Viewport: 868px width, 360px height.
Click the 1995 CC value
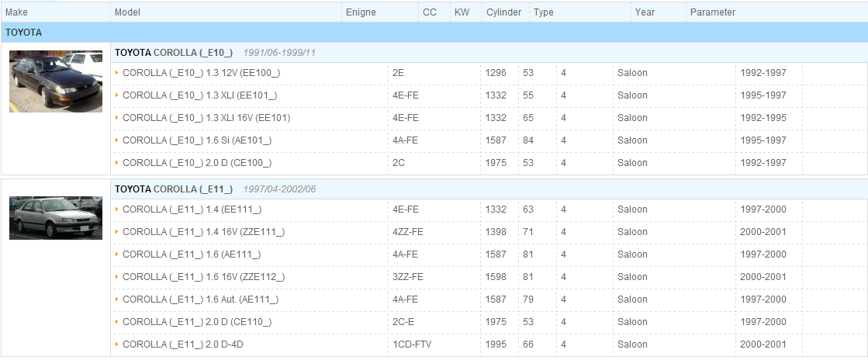pyautogui.click(x=496, y=344)
